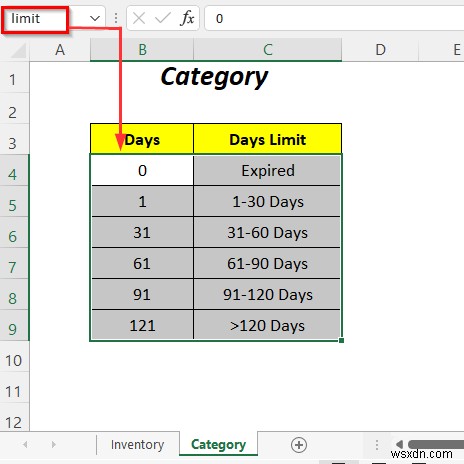The width and height of the screenshot is (464, 464).
Task: Click the 'Category' title text
Action: (x=214, y=77)
